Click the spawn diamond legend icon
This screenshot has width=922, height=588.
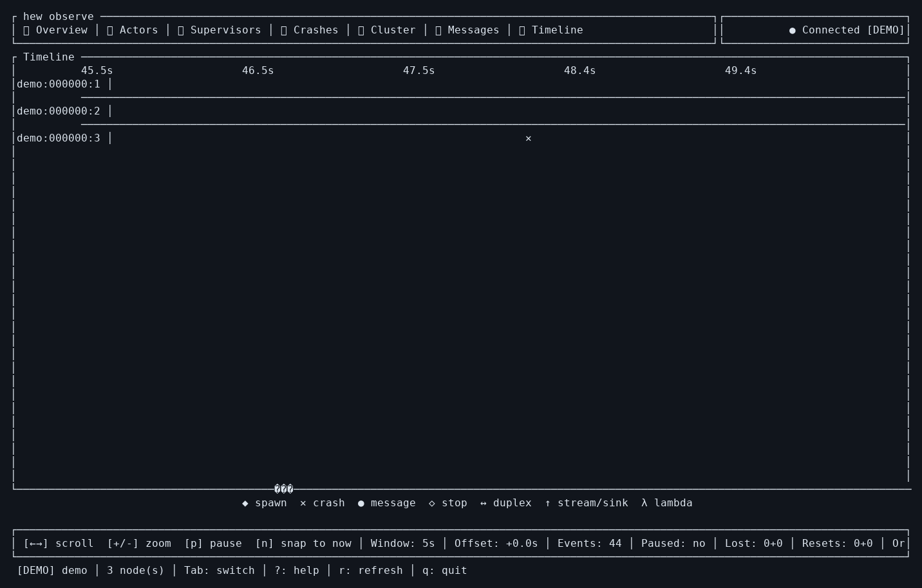[x=245, y=503]
